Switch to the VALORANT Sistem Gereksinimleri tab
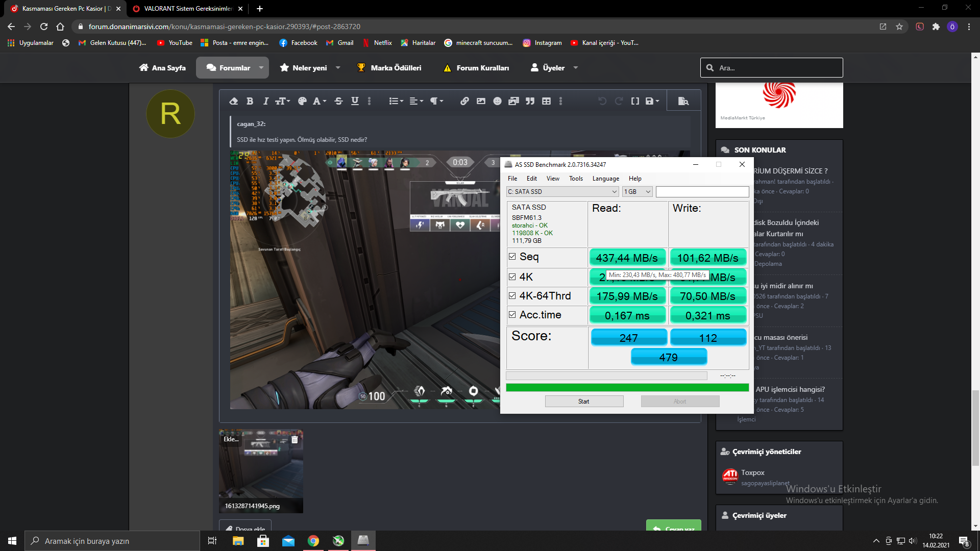The height and width of the screenshot is (551, 980). coord(188,9)
